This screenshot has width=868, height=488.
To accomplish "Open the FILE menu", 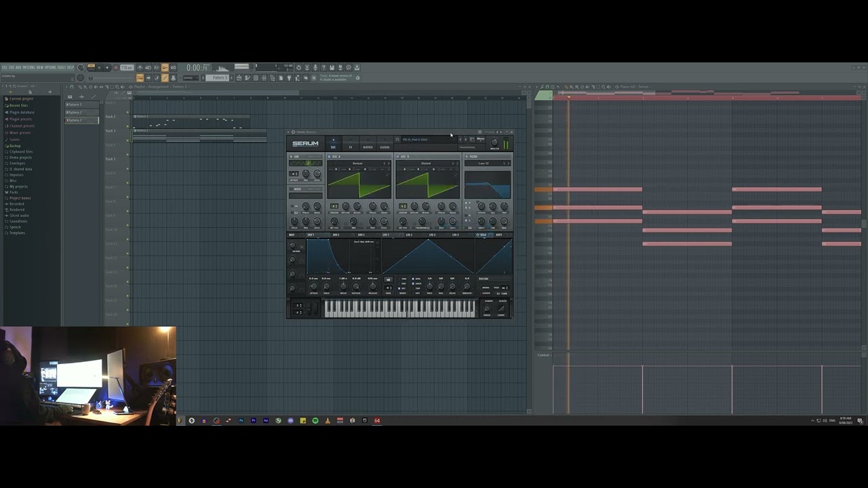I will (x=5, y=67).
